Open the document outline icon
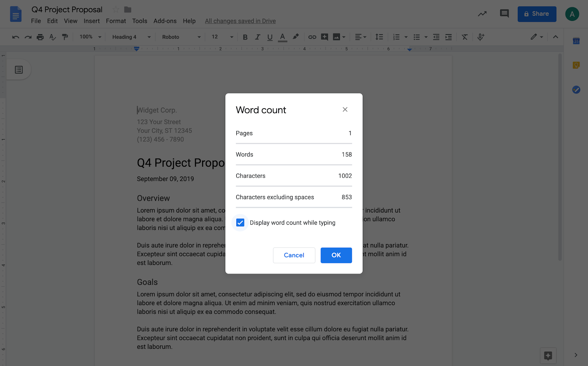The height and width of the screenshot is (366, 588). pos(19,69)
